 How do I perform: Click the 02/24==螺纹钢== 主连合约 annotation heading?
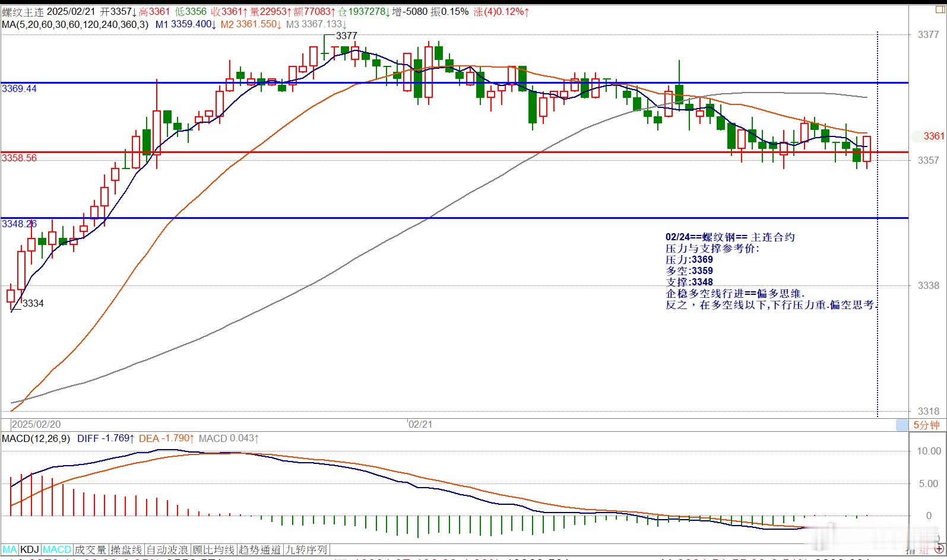coord(730,237)
